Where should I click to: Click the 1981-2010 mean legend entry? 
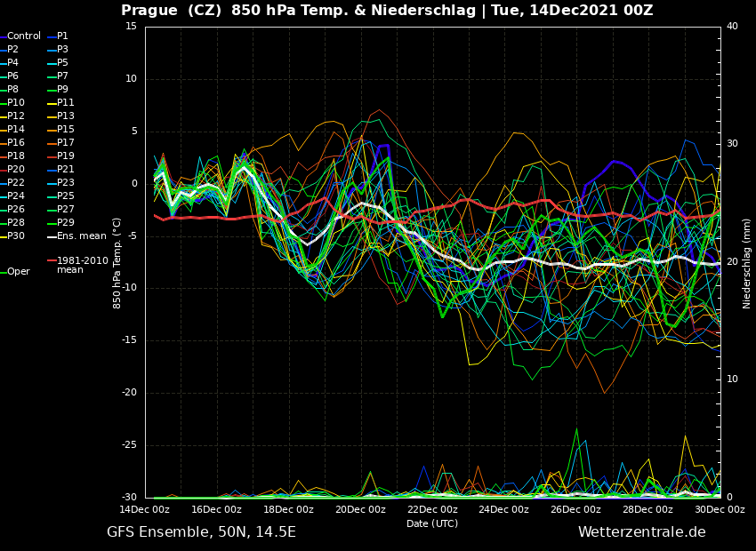coord(82,265)
